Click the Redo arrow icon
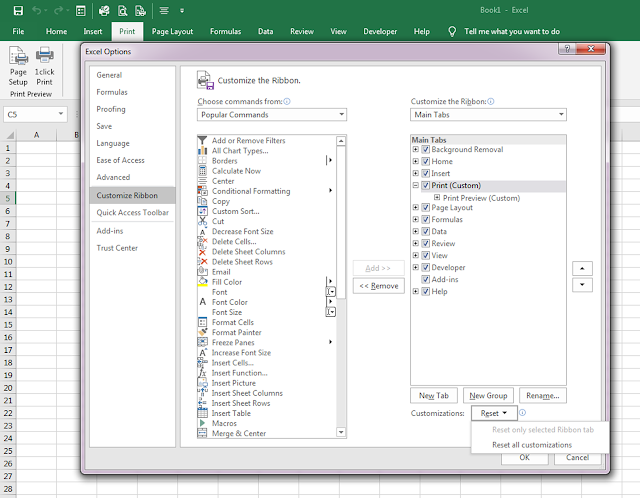 tap(58, 11)
